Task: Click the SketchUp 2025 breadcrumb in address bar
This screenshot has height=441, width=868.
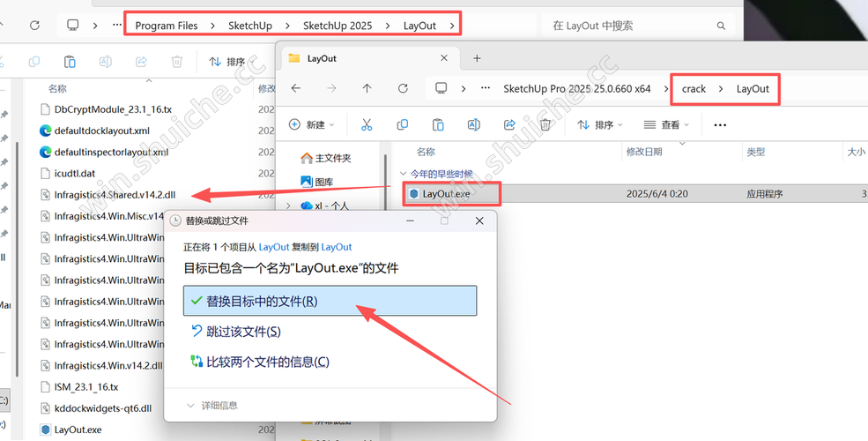Action: [x=338, y=26]
